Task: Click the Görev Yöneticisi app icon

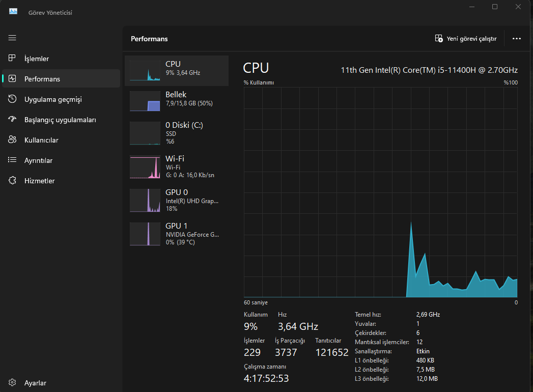Action: [13, 12]
